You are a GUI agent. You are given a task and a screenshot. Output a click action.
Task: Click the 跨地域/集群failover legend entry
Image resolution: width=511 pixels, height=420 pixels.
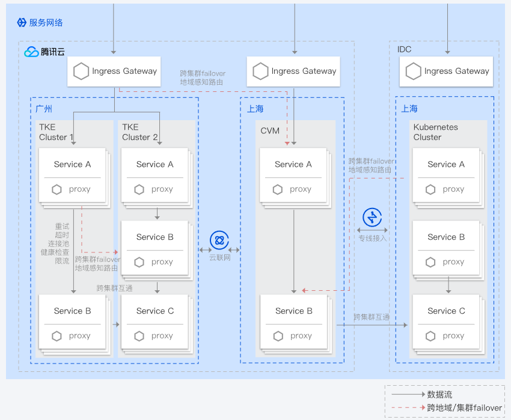tap(464, 407)
